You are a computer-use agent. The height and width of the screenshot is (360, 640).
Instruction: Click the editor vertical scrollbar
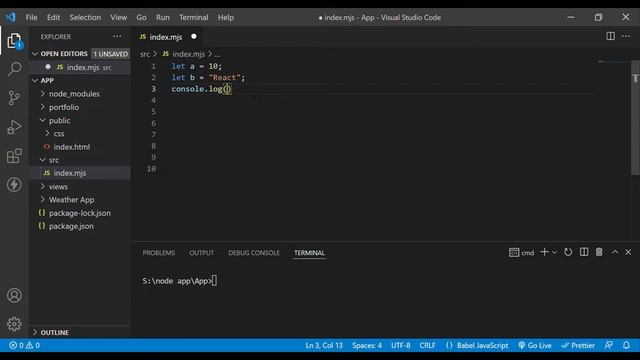pyautogui.click(x=636, y=118)
